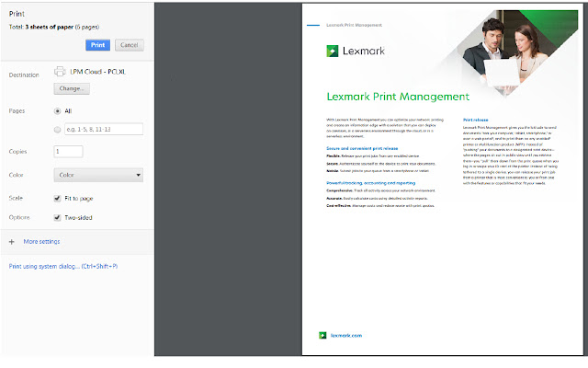Expand More settings section
The width and height of the screenshot is (588, 368).
(43, 241)
